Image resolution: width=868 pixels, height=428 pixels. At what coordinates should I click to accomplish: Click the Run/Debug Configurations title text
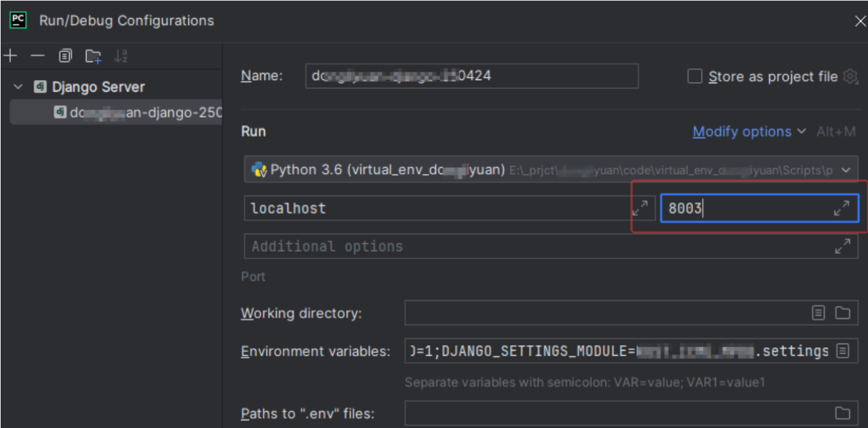pos(127,21)
